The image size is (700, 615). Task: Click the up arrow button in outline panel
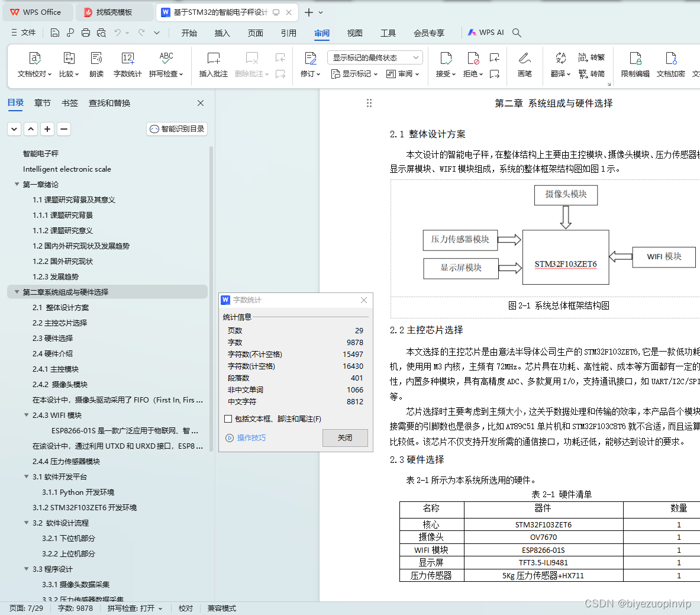(x=31, y=129)
